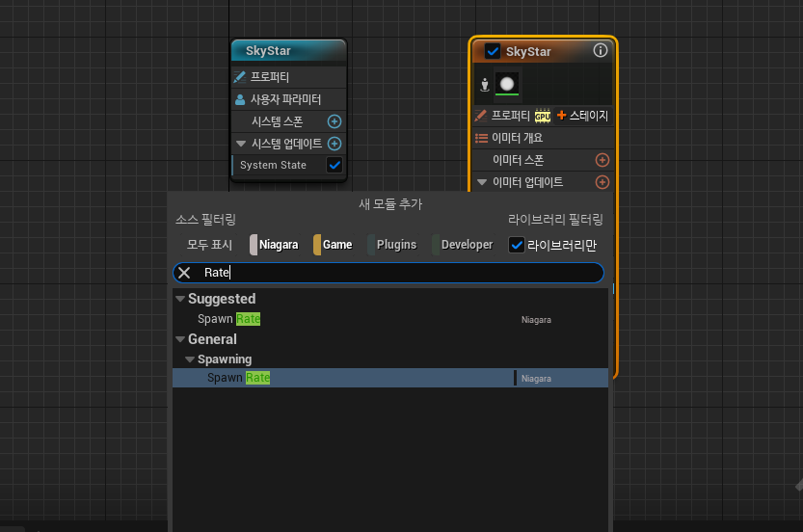803x532 pixels.
Task: Click the sprite renderer thumbnail in SkyStar emitter
Action: click(x=507, y=84)
